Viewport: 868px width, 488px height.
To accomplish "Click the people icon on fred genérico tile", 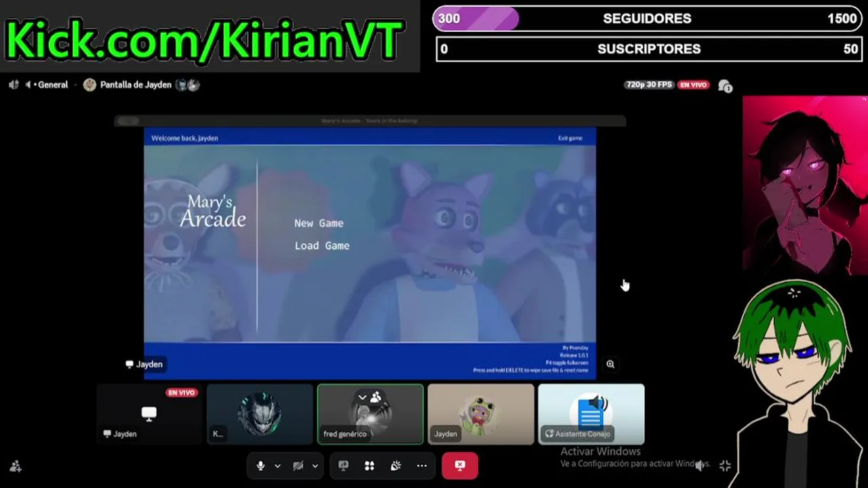I will click(x=376, y=397).
